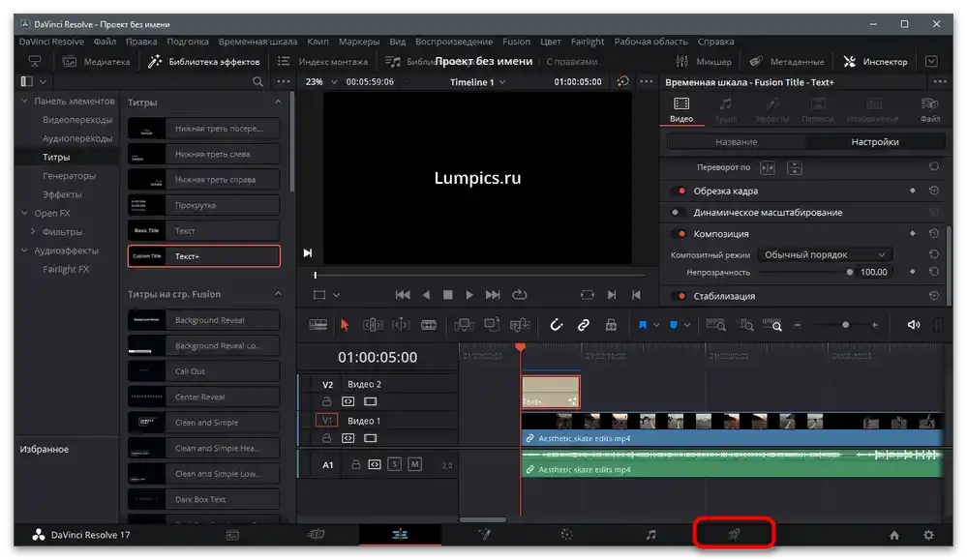Show the Микшер panel
This screenshot has height=560, width=967.
[703, 62]
